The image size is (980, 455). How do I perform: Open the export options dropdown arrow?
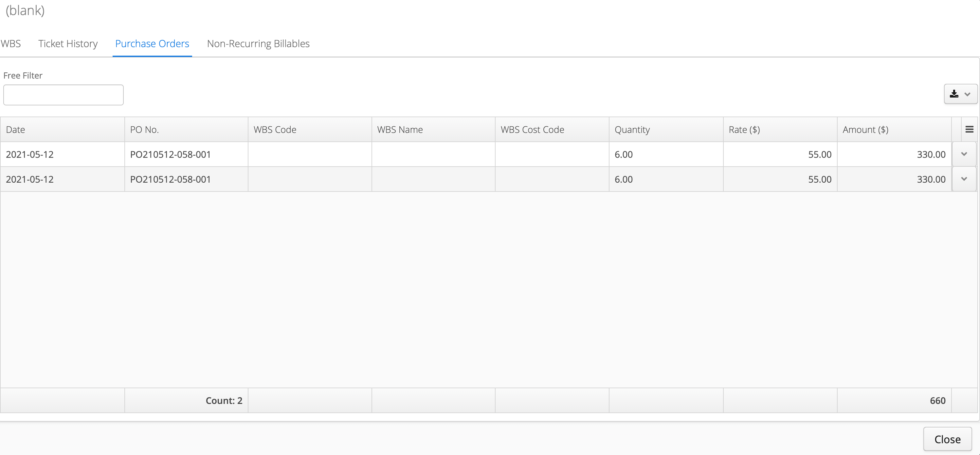pos(968,94)
